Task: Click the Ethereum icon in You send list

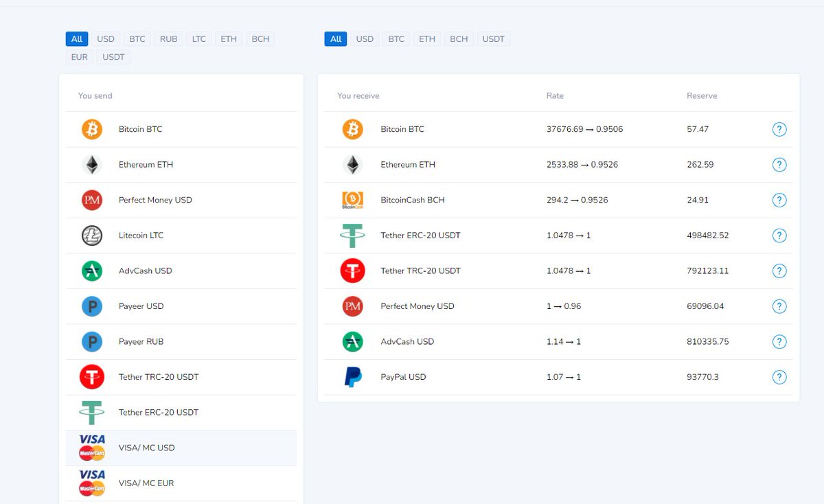Action: pos(92,165)
